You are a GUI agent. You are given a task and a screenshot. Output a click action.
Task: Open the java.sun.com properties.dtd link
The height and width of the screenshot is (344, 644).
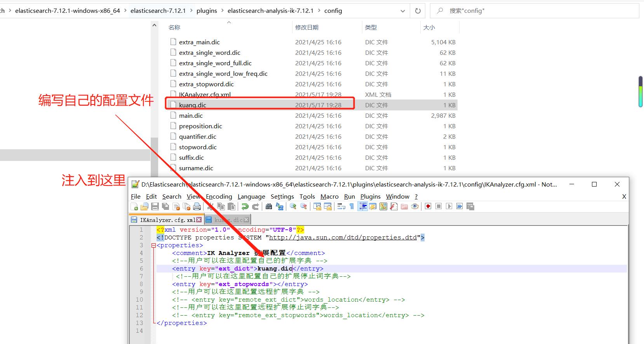click(x=343, y=237)
